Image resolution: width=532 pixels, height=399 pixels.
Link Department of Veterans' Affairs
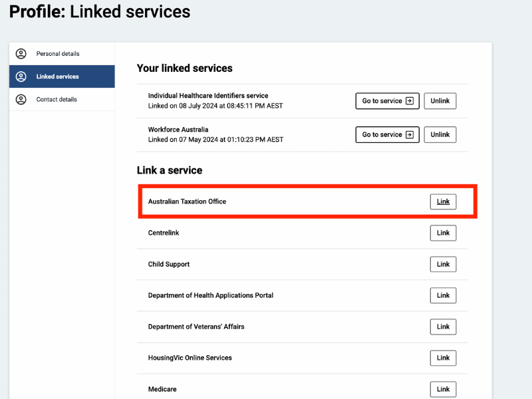pyautogui.click(x=443, y=327)
